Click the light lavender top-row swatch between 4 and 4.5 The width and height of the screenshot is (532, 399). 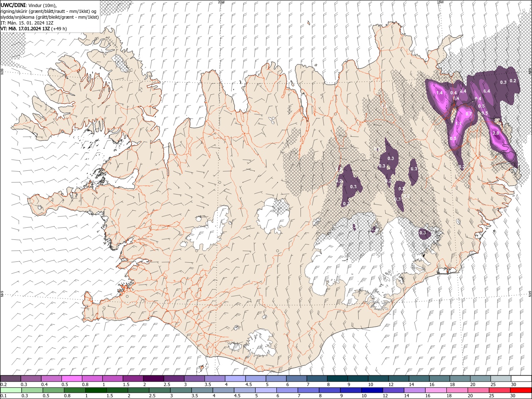point(235,379)
